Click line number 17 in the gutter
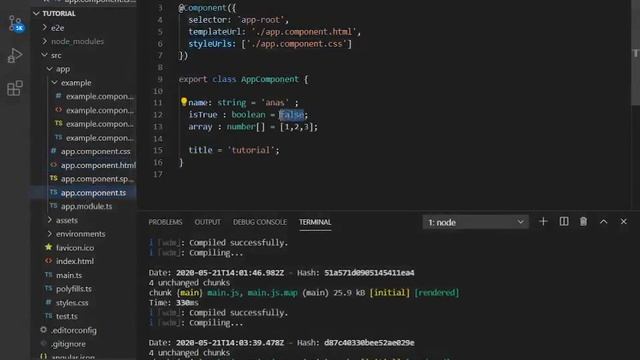640x360 pixels. coord(158,174)
